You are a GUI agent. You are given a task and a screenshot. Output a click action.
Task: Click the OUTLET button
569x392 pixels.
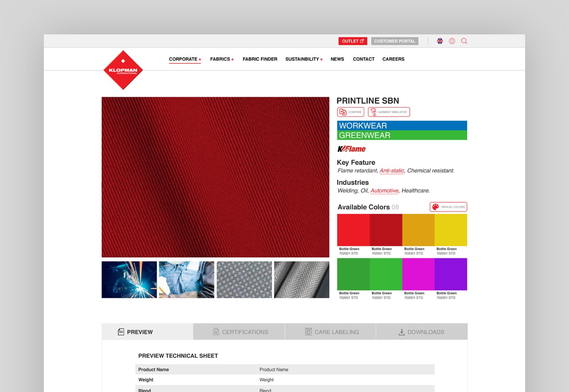click(353, 41)
